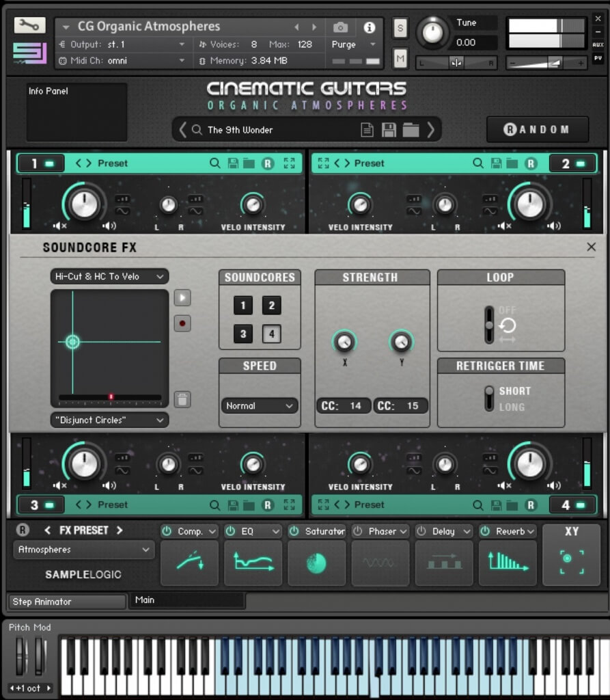Click the wrench settings icon
This screenshot has width=610, height=700.
(29, 25)
